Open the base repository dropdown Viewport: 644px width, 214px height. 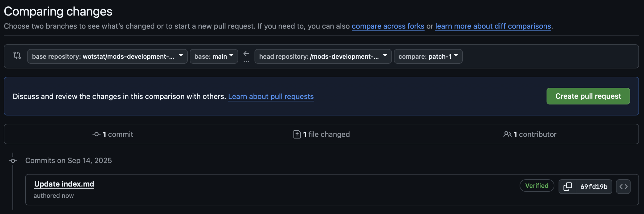107,57
